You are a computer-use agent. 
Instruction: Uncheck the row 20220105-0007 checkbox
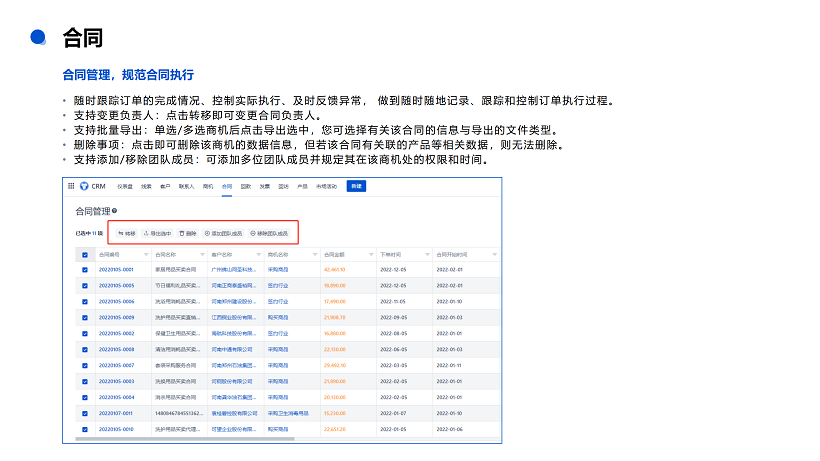click(85, 365)
